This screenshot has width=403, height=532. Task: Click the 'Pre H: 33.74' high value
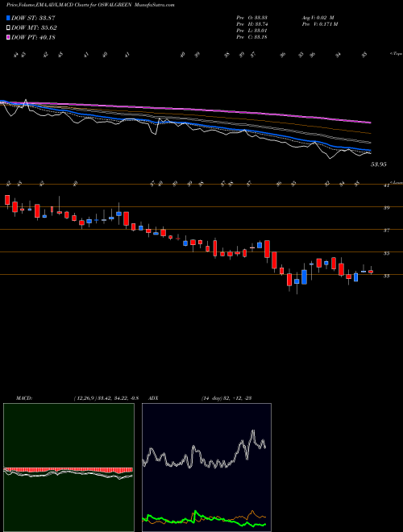[251, 24]
